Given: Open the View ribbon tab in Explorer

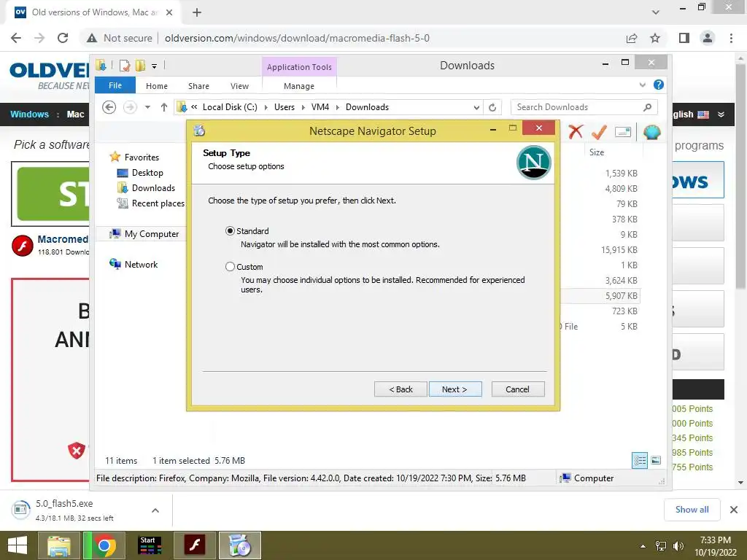Looking at the screenshot, I should click(239, 86).
